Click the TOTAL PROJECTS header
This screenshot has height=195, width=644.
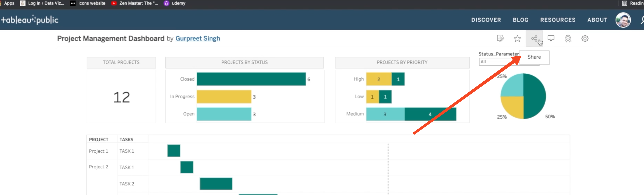point(121,62)
